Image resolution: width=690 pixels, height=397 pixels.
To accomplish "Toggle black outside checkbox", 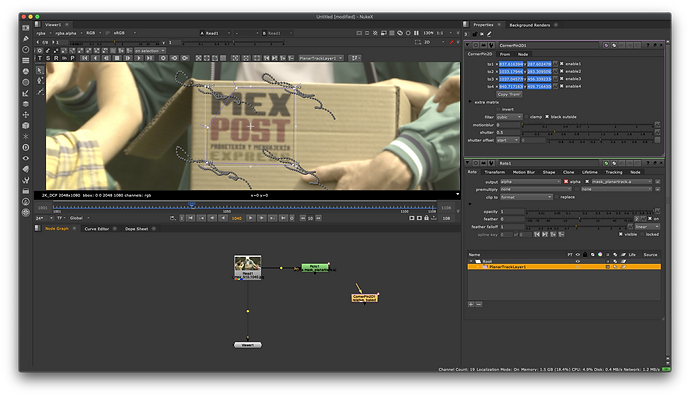I will (547, 117).
